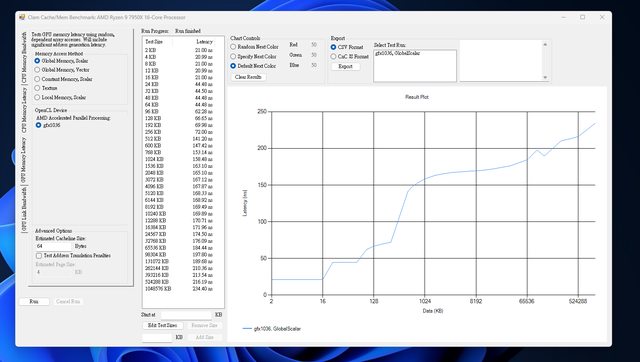Click the Start at KB input field
This screenshot has height=362, width=640.
[186, 315]
